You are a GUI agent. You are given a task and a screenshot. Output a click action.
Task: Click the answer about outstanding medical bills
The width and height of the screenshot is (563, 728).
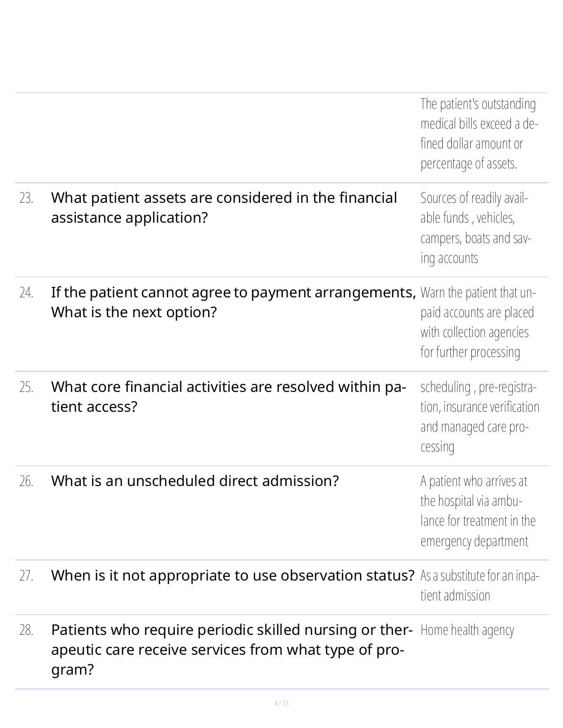(x=479, y=134)
